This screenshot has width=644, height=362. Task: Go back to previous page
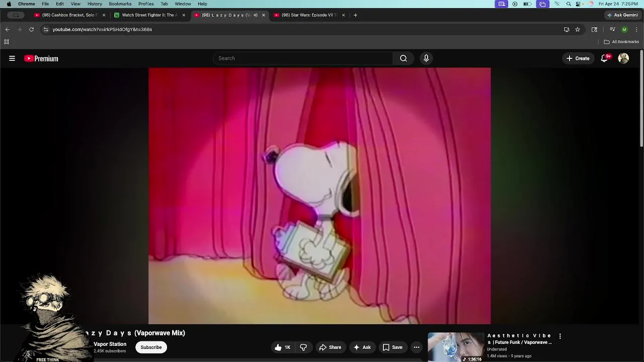(7, 29)
